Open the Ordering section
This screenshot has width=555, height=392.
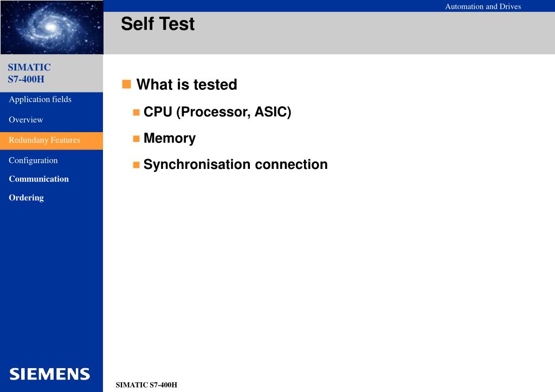(x=26, y=198)
